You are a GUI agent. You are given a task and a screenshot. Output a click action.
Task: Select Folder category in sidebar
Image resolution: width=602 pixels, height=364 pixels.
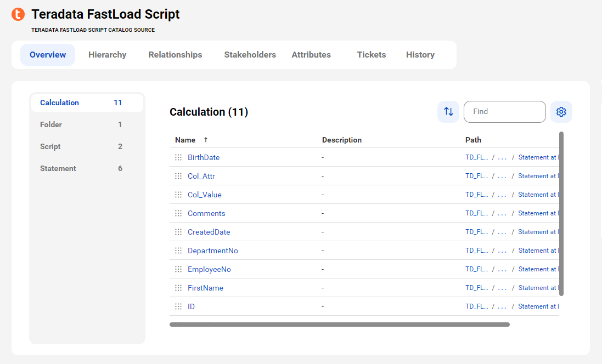click(x=87, y=124)
